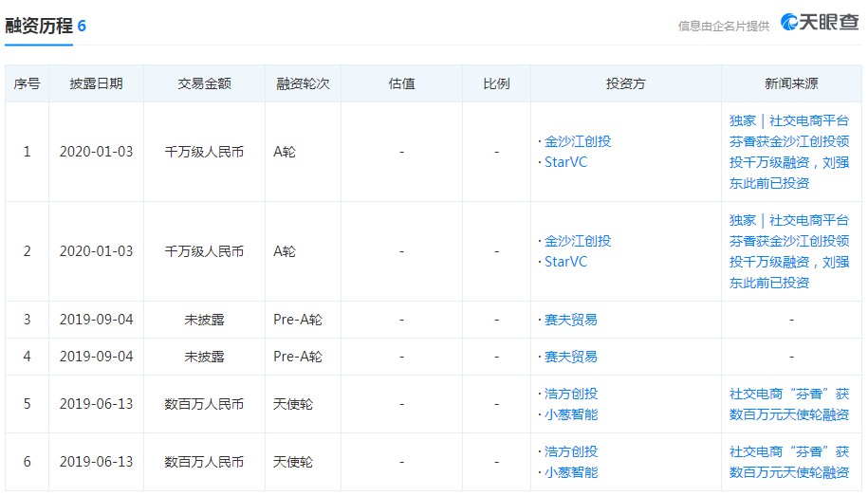The height and width of the screenshot is (496, 868).
Task: Click 千万级人民币 amount in row 1
Action: tap(204, 152)
